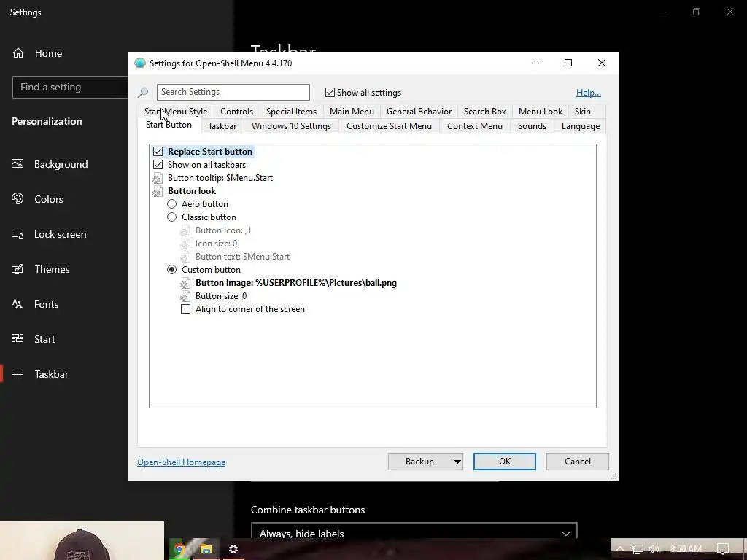Click the Settings gear on the taskbar
The image size is (747, 560).
click(233, 549)
